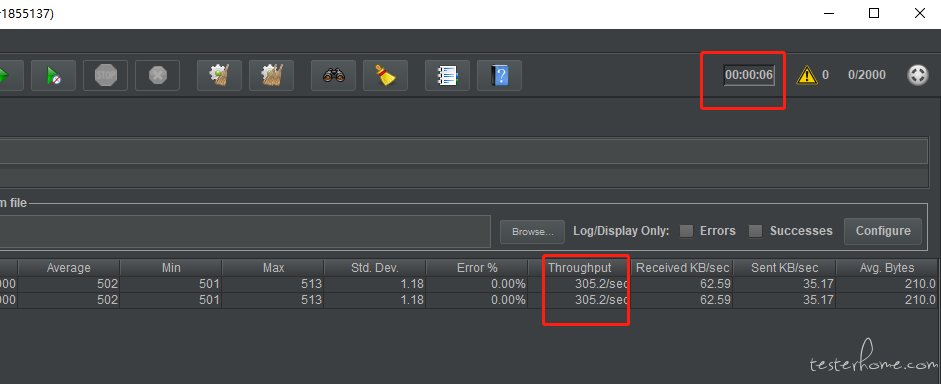Enable the Errors checkbox

point(687,231)
